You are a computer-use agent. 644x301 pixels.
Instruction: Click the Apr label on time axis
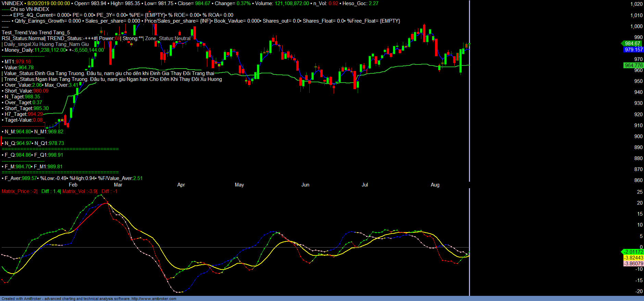[x=181, y=185]
